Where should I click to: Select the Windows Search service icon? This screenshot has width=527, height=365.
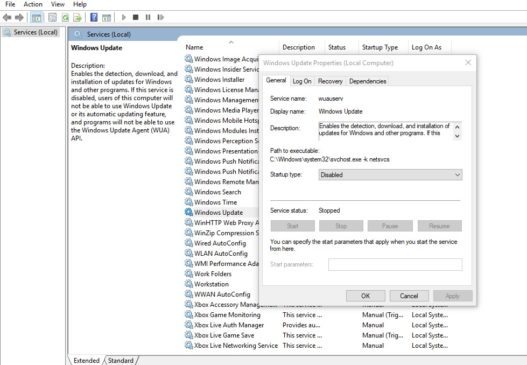(x=189, y=192)
